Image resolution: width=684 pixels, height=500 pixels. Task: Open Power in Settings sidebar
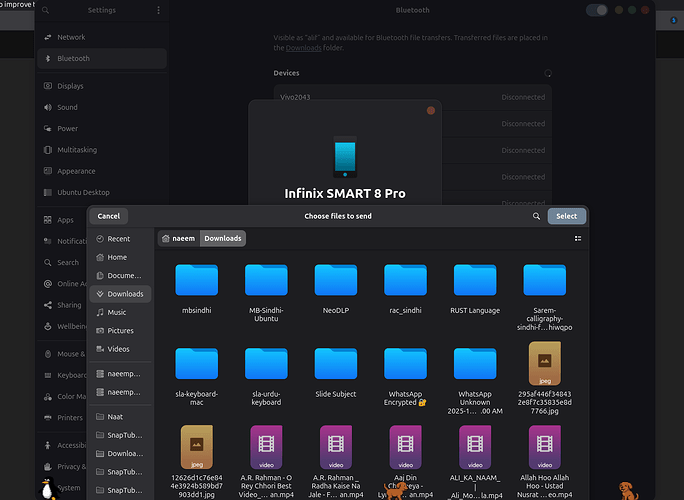point(102,129)
